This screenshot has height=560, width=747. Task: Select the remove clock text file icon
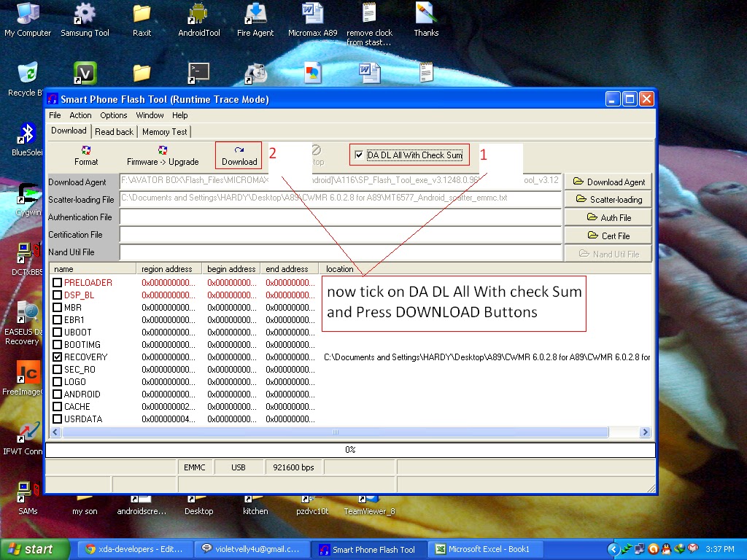tap(369, 24)
